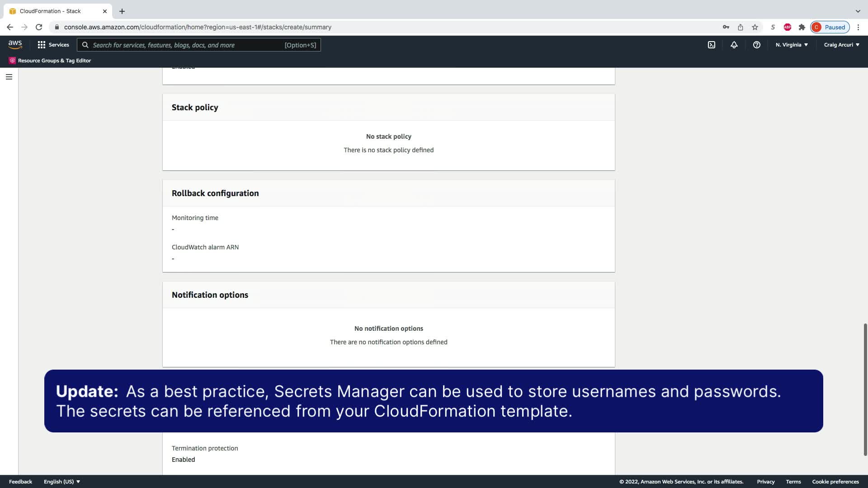Open the help question-mark icon
868x488 pixels.
click(x=756, y=45)
